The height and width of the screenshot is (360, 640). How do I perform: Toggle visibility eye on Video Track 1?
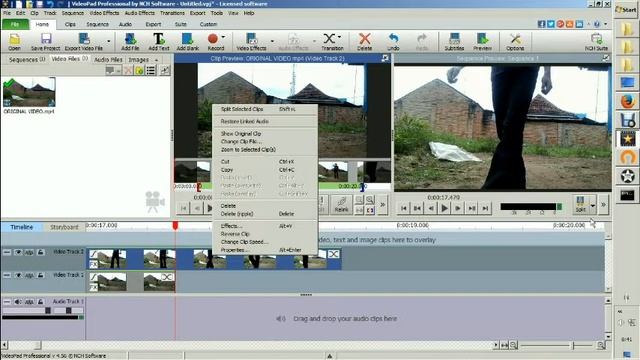point(18,276)
